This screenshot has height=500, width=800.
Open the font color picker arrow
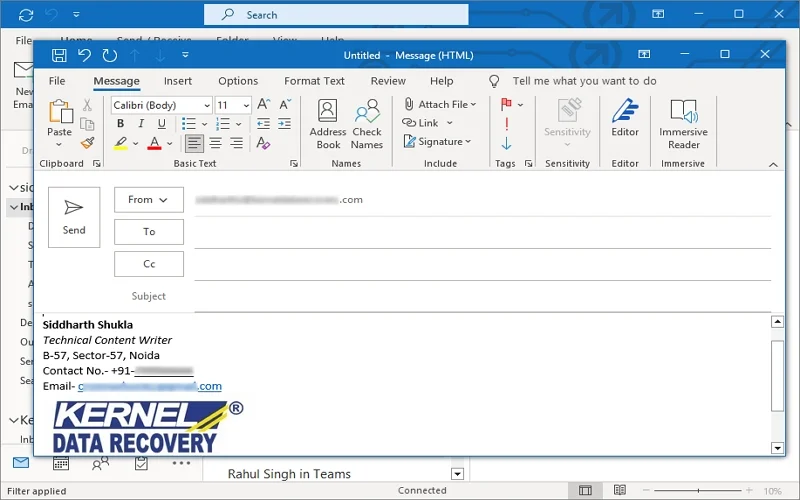(170, 144)
